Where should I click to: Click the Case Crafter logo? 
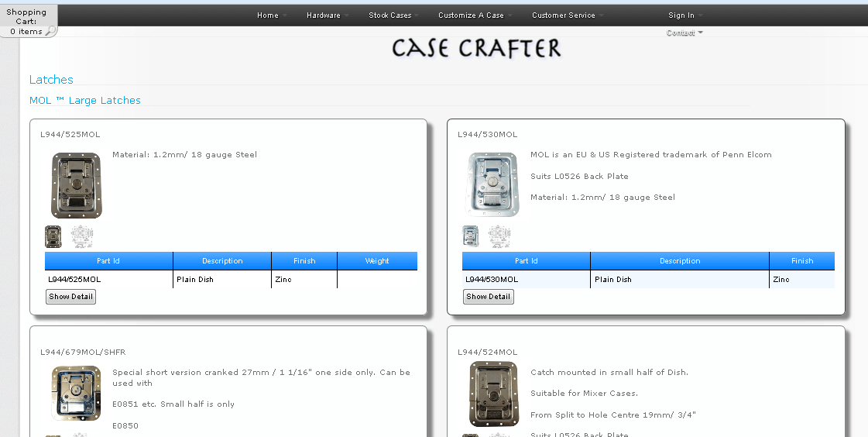[x=476, y=48]
